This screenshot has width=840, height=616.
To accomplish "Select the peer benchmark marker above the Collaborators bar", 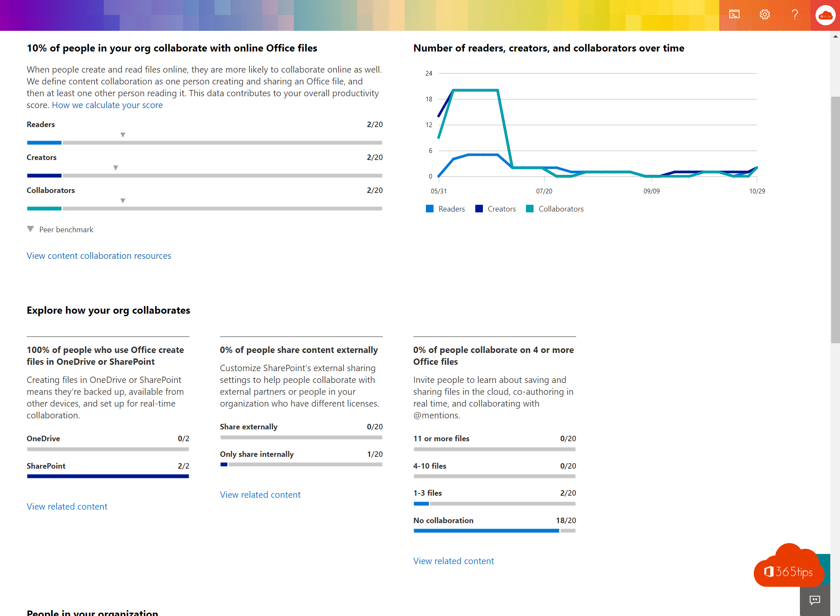I will (x=122, y=200).
